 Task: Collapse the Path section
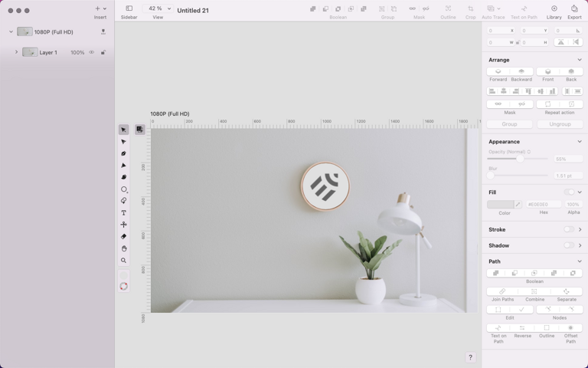click(580, 261)
